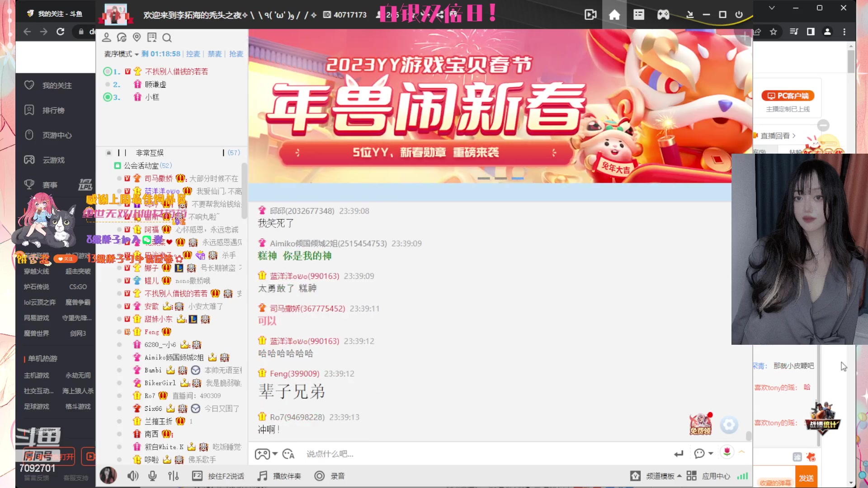Open the user profile icon above mic queue
Screen dimensions: 868x488
[107, 38]
